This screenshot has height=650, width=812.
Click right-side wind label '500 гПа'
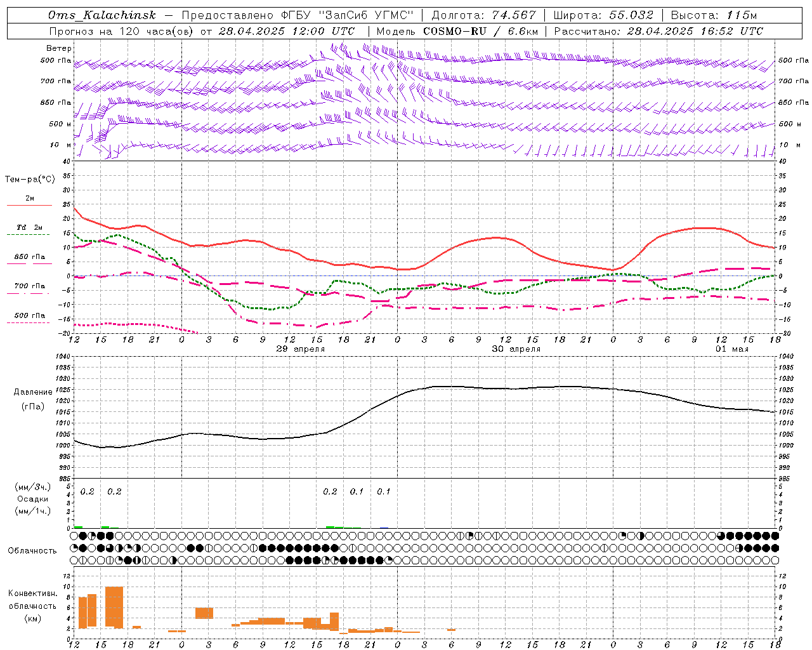(794, 60)
